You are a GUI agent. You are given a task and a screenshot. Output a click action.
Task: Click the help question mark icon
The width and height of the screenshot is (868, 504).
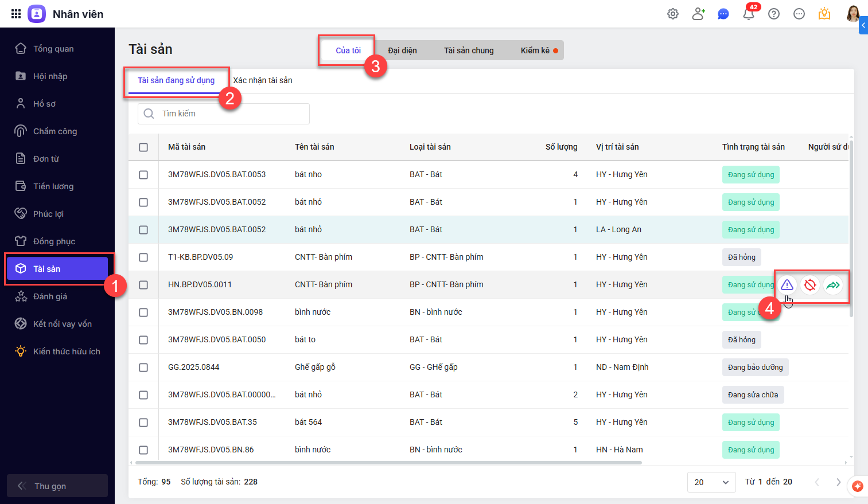(774, 14)
